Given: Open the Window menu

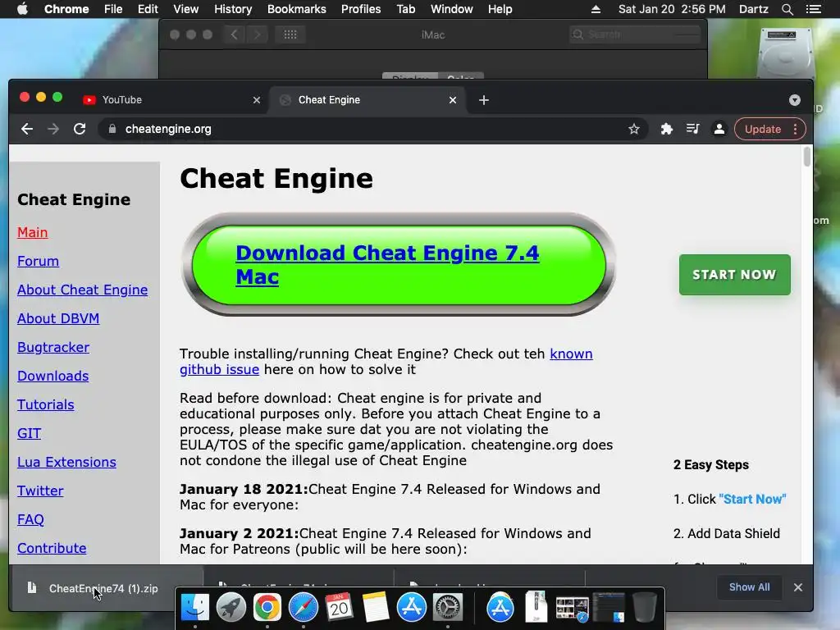Looking at the screenshot, I should (x=452, y=9).
